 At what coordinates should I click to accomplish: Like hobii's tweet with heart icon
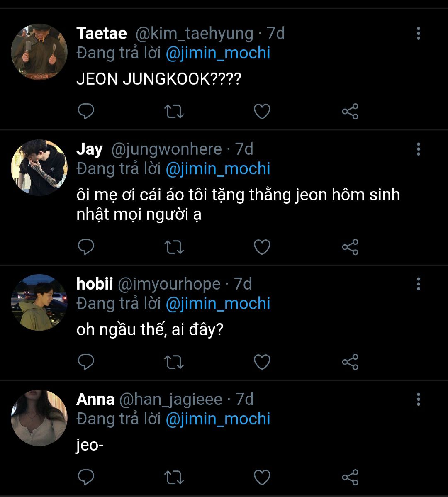click(262, 362)
